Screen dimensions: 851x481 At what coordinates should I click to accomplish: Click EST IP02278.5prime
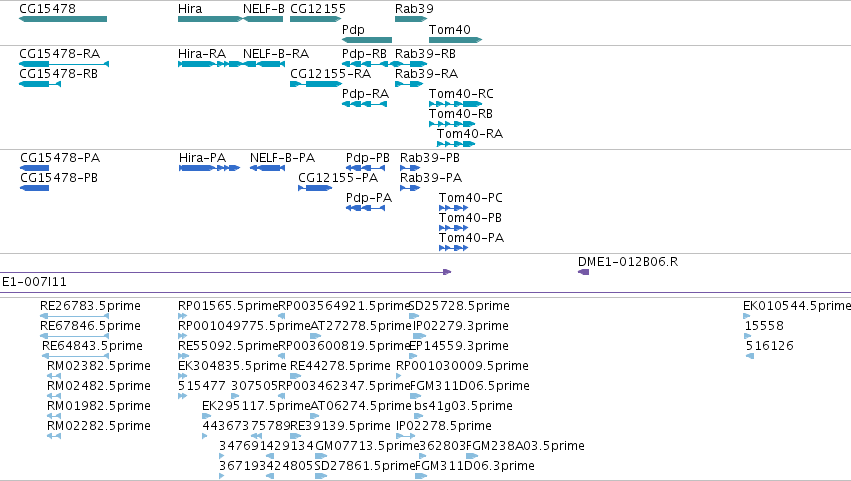[x=405, y=436]
